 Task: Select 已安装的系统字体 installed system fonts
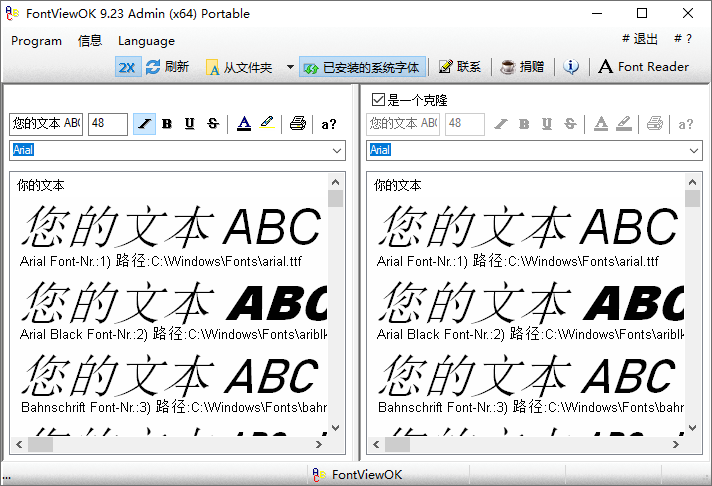[362, 67]
